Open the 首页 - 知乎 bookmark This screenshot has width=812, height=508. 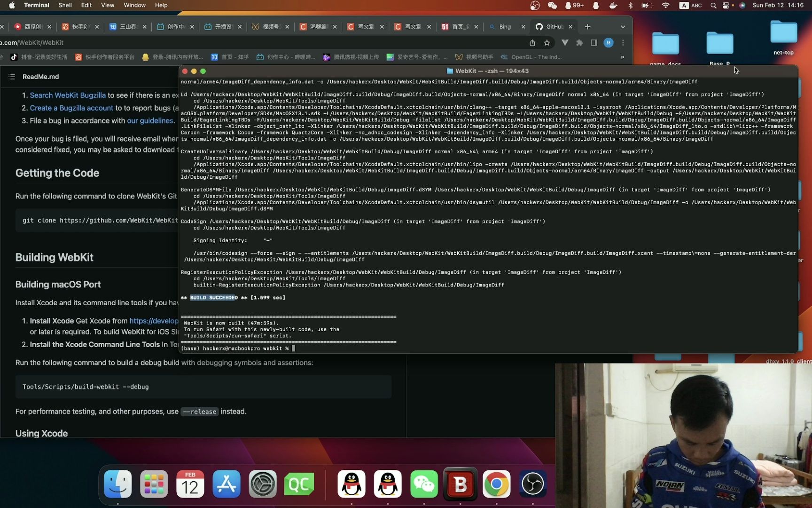[x=230, y=57]
